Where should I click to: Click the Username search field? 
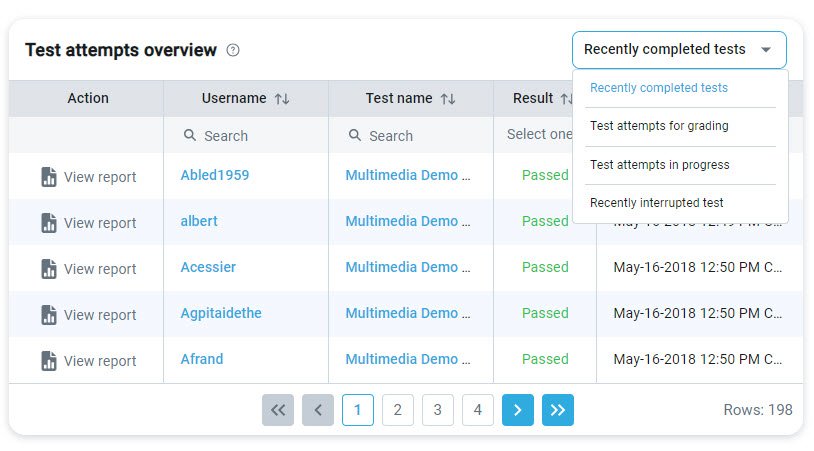(250, 136)
